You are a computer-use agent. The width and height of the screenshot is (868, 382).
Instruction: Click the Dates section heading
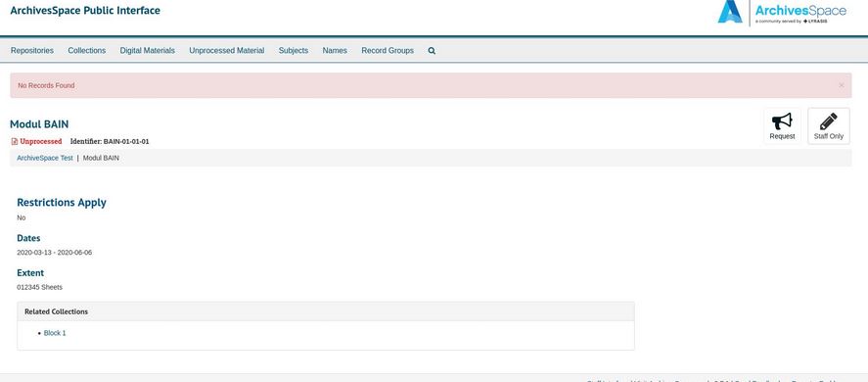(x=28, y=238)
